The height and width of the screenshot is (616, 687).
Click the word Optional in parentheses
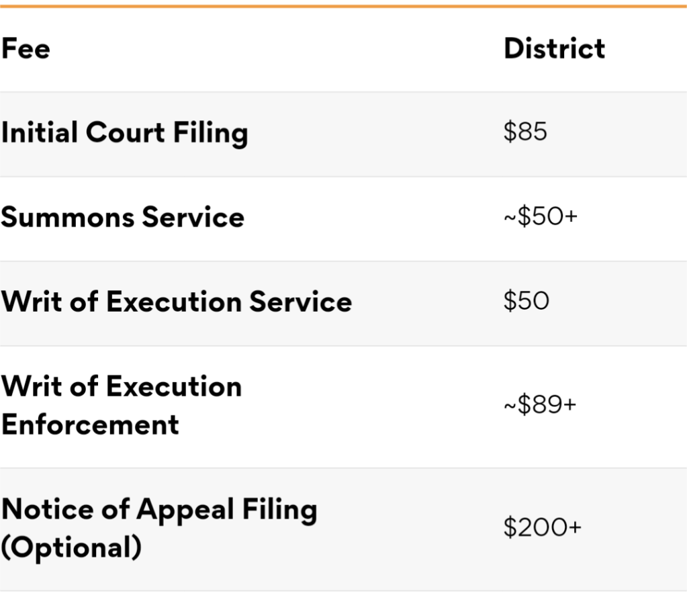[x=71, y=547]
